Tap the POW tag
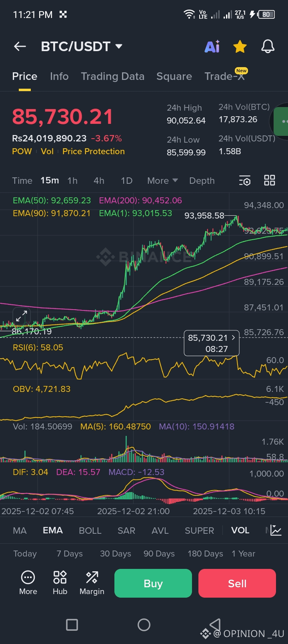 [22, 151]
